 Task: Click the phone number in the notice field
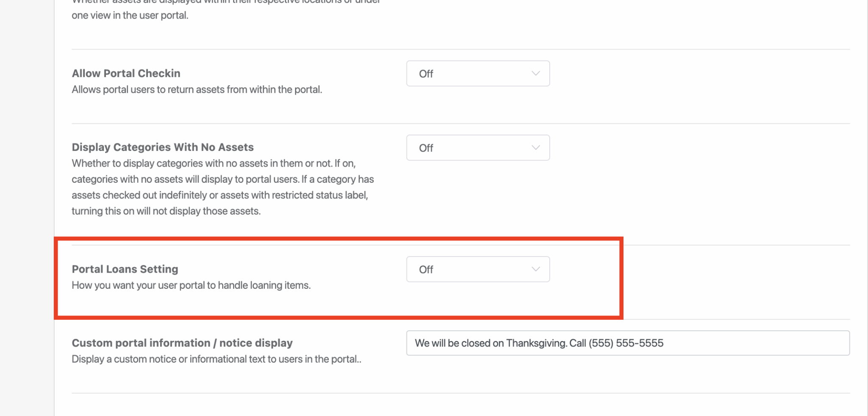coord(626,343)
